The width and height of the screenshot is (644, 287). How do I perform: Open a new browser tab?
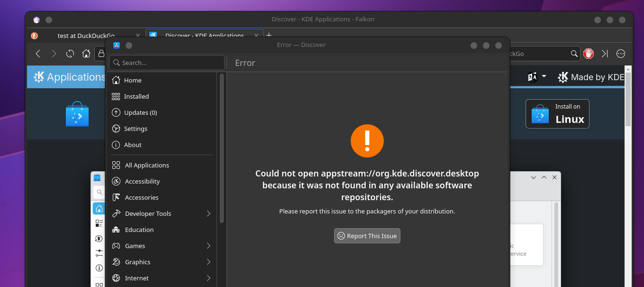tap(269, 36)
